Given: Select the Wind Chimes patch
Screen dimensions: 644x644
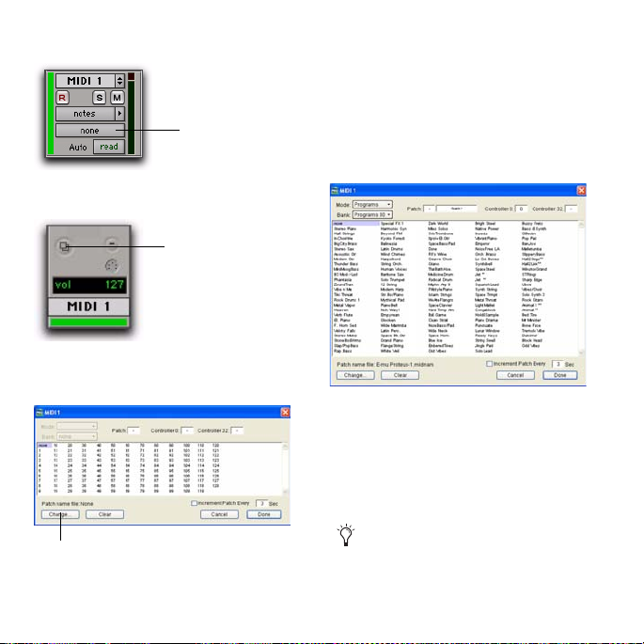Looking at the screenshot, I should click(x=393, y=254).
